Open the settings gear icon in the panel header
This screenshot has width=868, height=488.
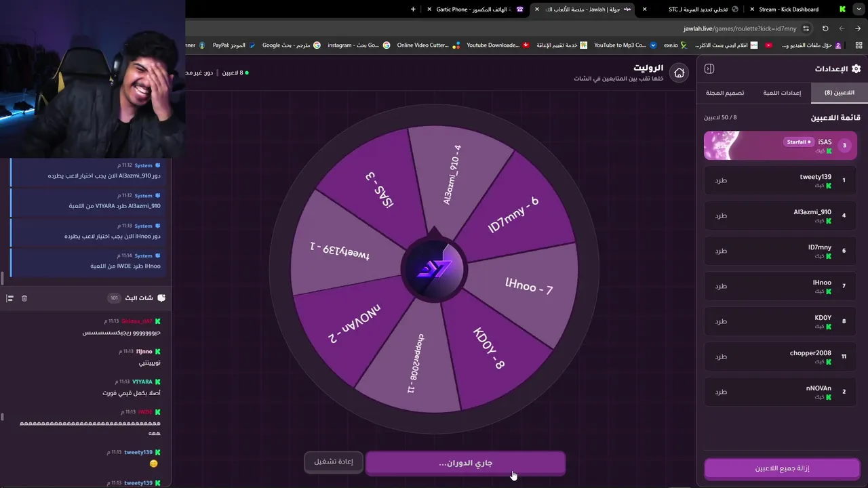pyautogui.click(x=856, y=68)
